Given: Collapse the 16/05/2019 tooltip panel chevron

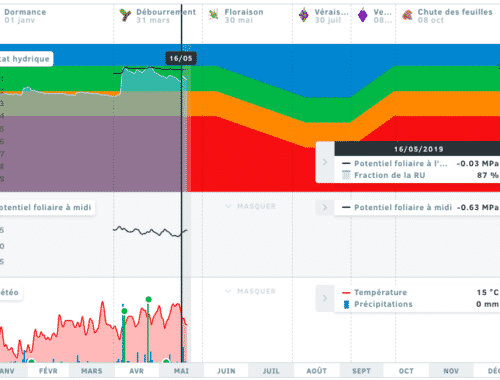Looking at the screenshot, I should pyautogui.click(x=325, y=162).
